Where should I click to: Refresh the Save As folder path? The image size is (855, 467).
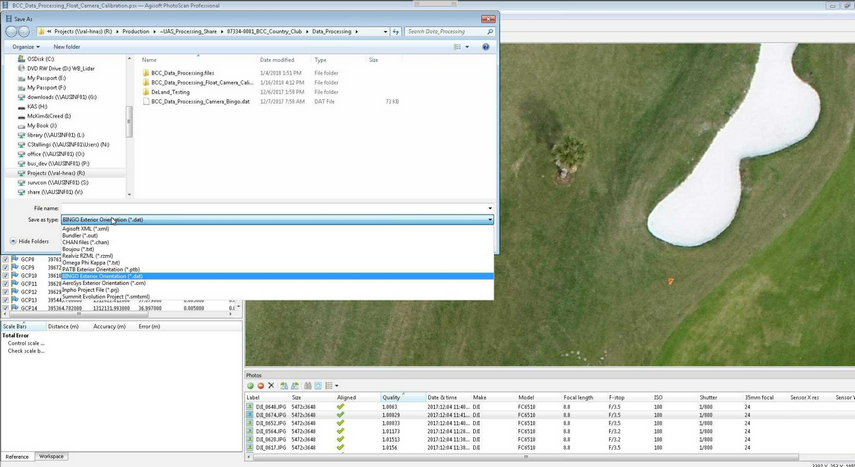pyautogui.click(x=396, y=32)
